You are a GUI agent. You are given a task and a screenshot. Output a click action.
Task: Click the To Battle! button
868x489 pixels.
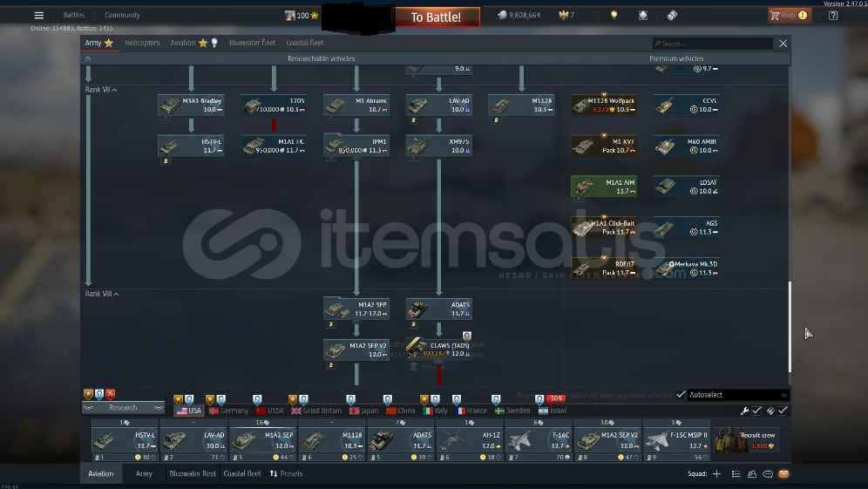click(437, 17)
